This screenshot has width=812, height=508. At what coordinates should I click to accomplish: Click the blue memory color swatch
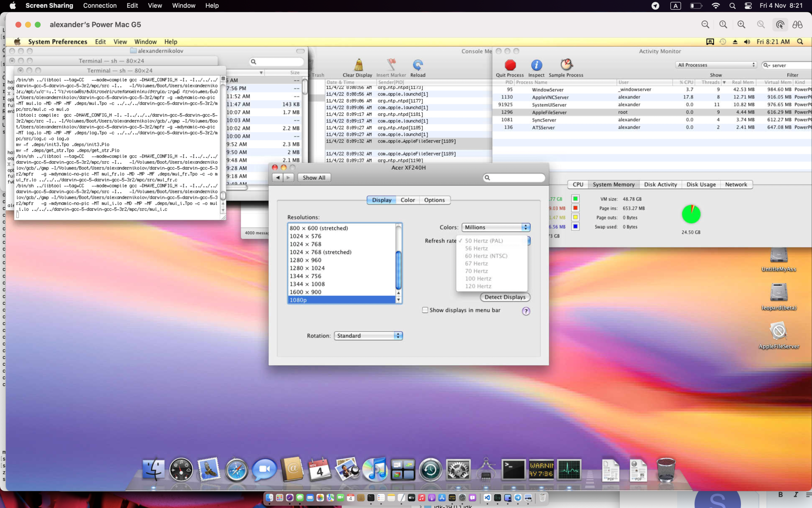pos(575,226)
